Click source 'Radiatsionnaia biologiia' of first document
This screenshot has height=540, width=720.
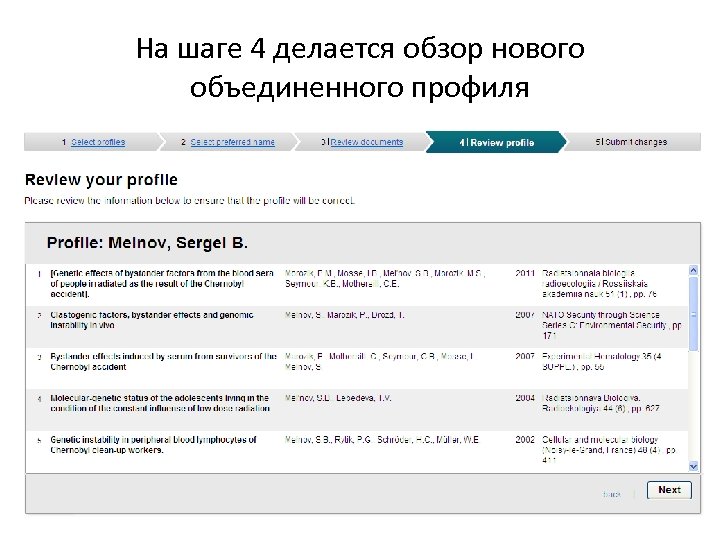tap(599, 283)
